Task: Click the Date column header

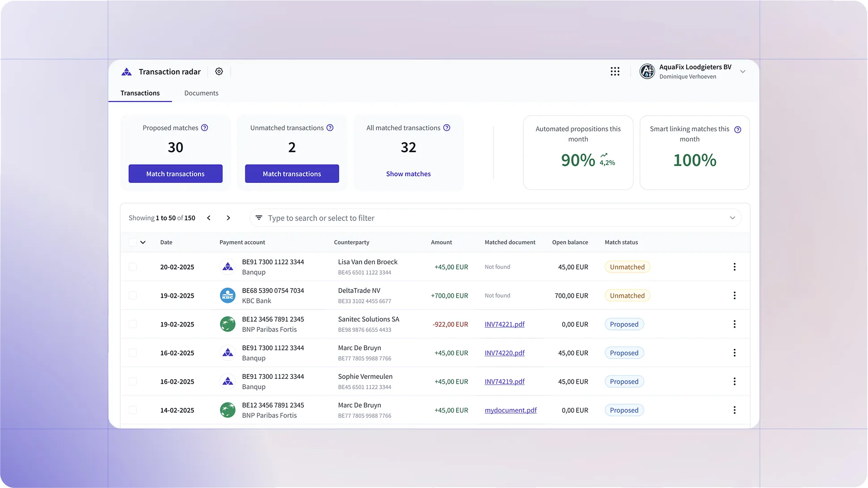Action: [166, 242]
